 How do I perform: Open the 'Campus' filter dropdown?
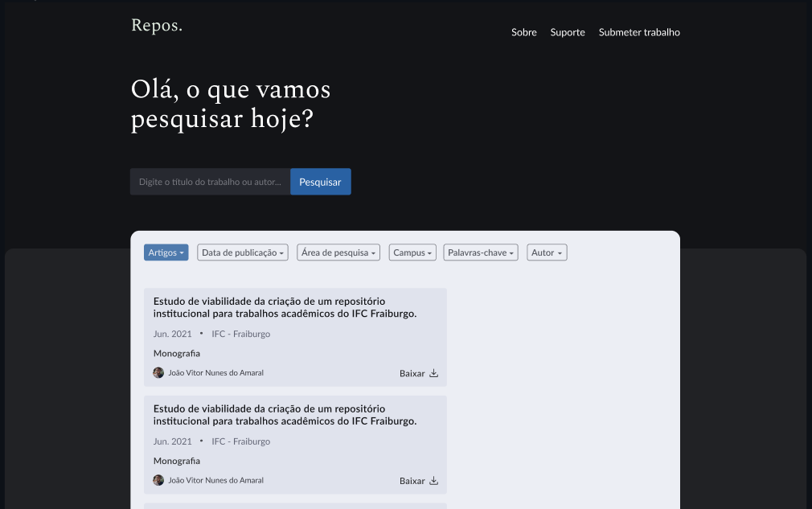(x=412, y=252)
